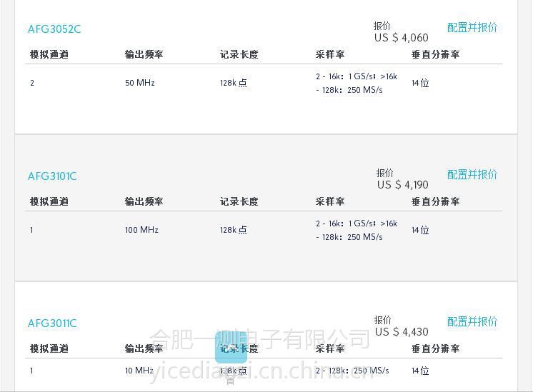Select the US $ 4,430 price
This screenshot has width=533, height=392.
[x=402, y=332]
